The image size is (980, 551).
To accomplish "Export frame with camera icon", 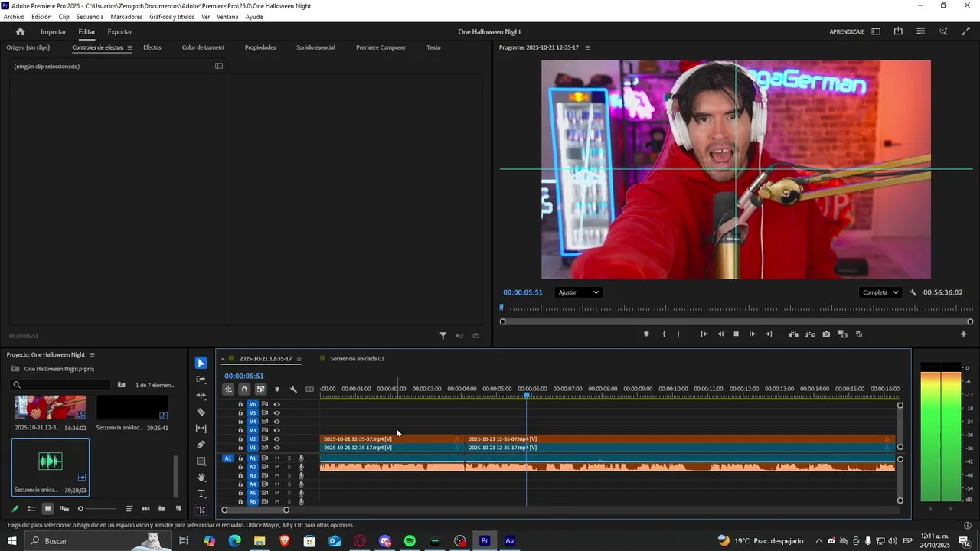I will 826,334.
